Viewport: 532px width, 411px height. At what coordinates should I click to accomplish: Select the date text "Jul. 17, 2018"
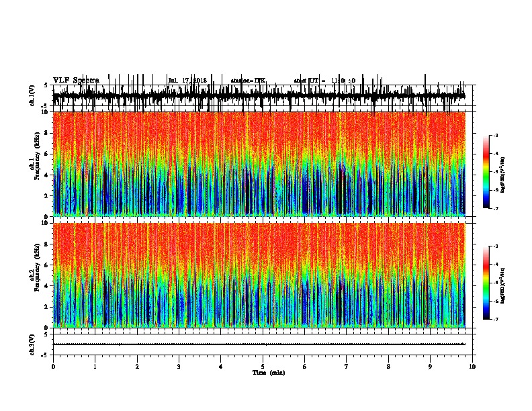pyautogui.click(x=187, y=81)
